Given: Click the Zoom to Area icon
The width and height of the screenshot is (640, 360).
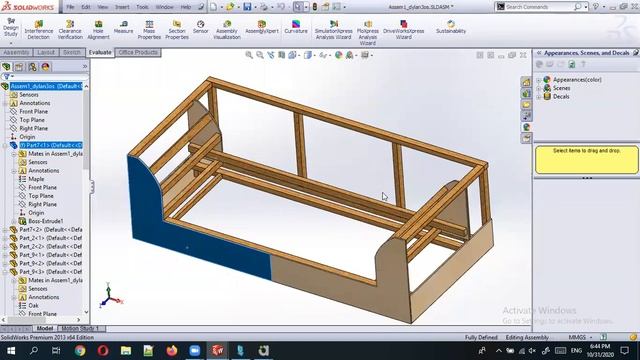Looking at the screenshot, I should [x=260, y=55].
